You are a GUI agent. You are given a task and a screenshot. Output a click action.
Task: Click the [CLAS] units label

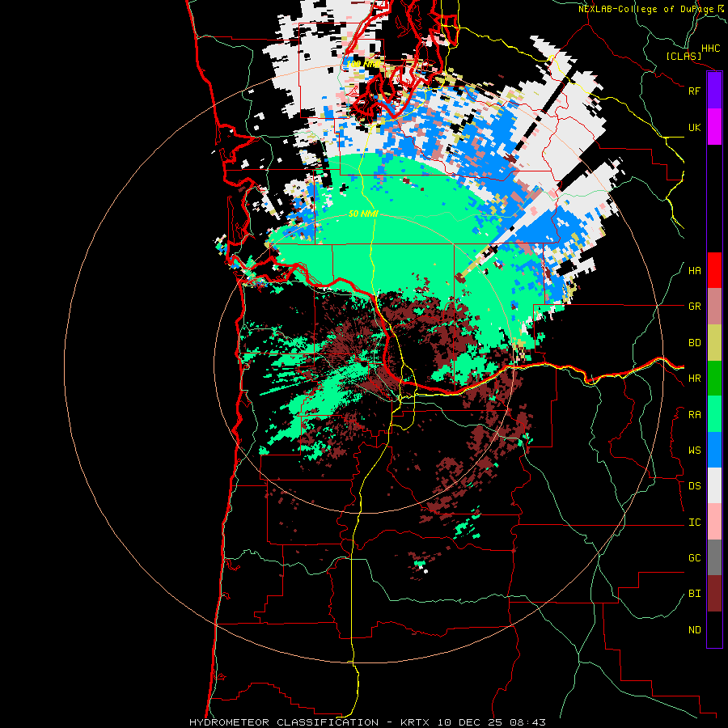[x=684, y=56]
